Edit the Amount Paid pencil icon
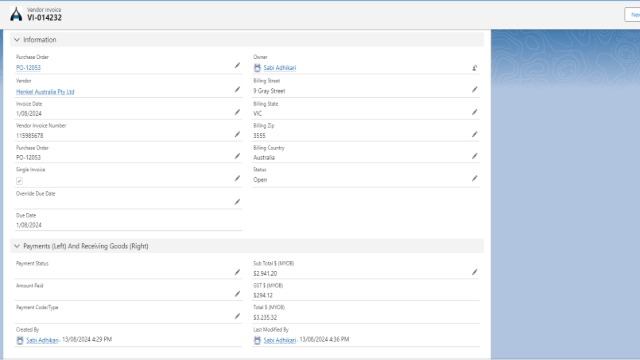This screenshot has width=640, height=360. 237,294
